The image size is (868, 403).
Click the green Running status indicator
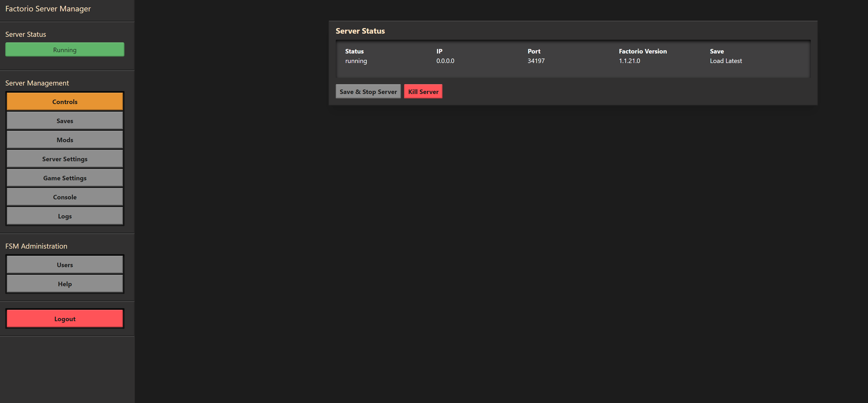coord(65,50)
